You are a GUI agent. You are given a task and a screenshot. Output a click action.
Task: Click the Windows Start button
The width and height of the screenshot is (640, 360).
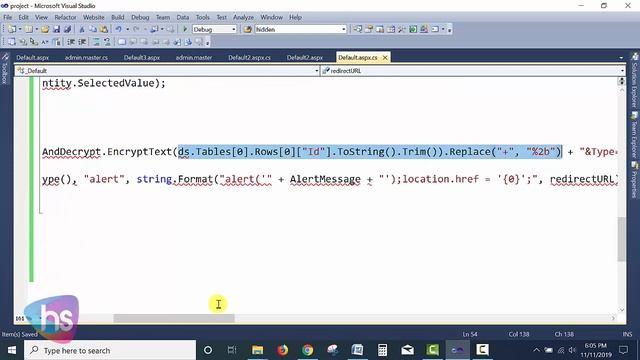pyautogui.click(x=12, y=350)
